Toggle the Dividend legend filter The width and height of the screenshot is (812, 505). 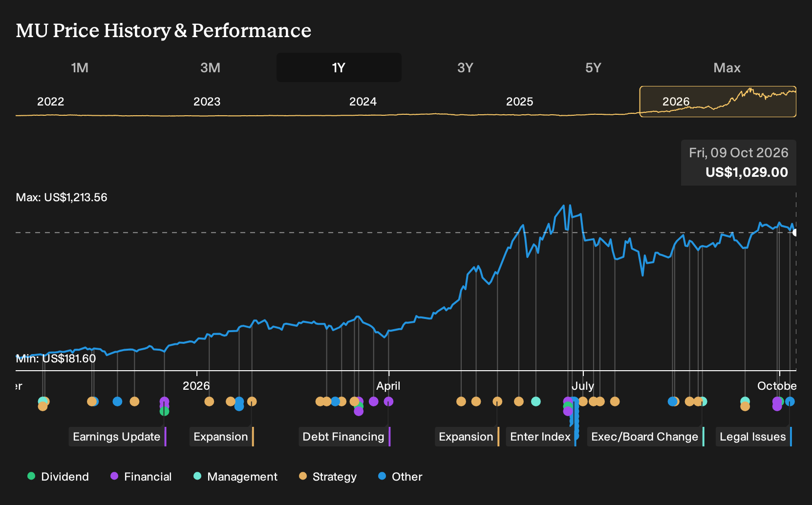tap(58, 477)
